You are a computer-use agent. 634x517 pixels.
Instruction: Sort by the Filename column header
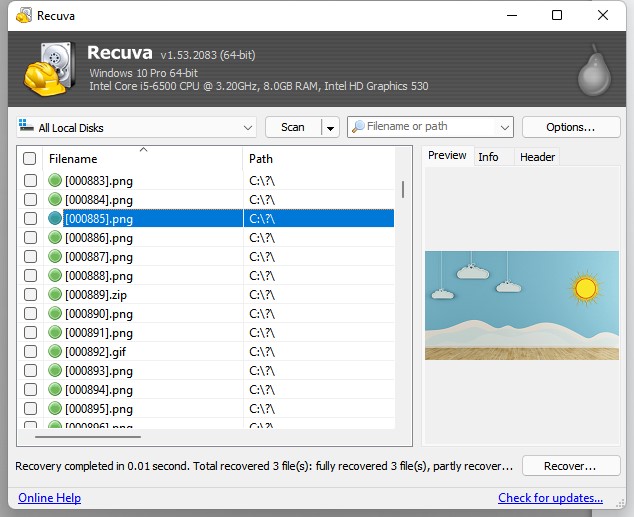[142, 158]
